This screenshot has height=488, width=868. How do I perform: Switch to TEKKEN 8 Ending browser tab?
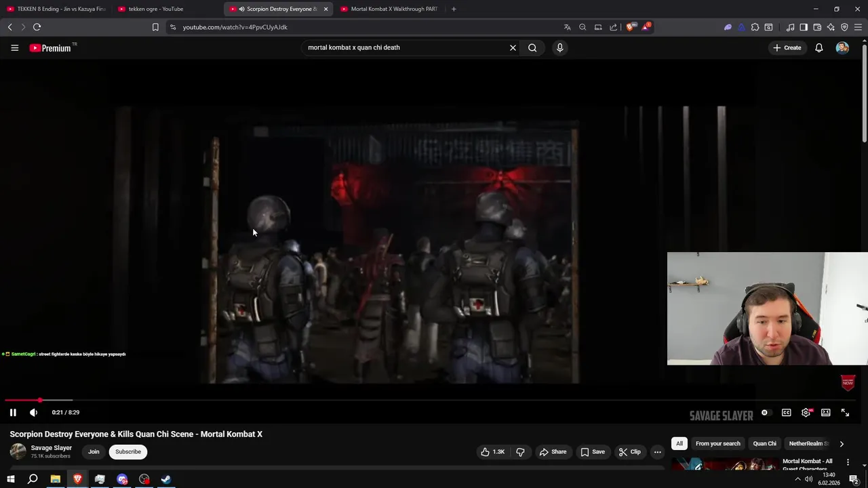click(56, 9)
